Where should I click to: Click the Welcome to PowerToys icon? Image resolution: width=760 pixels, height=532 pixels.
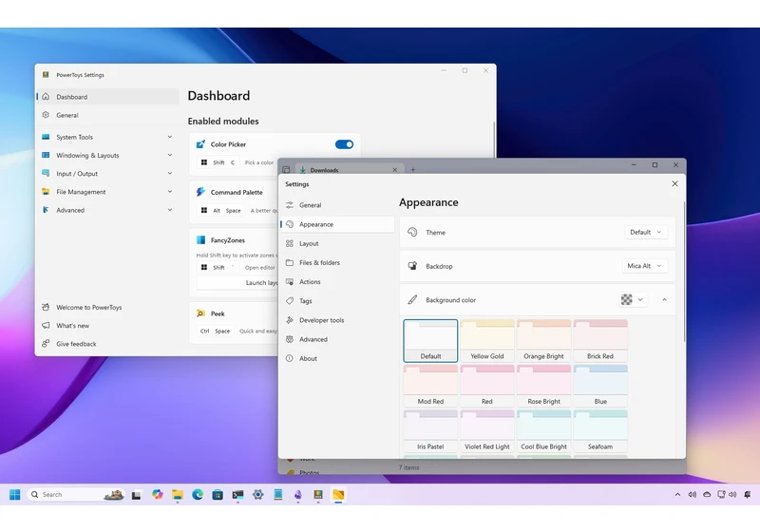click(46, 307)
